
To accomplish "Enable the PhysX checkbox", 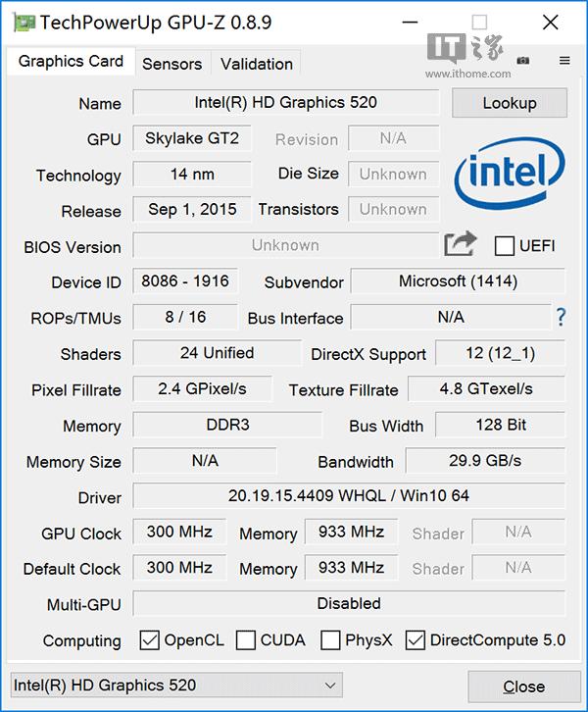I will tap(330, 640).
